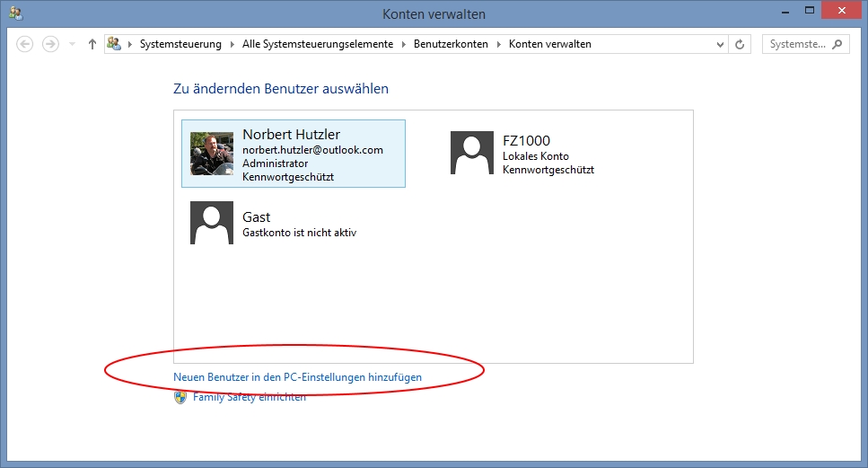Click the Forward navigation arrow
The image size is (868, 468).
click(50, 44)
